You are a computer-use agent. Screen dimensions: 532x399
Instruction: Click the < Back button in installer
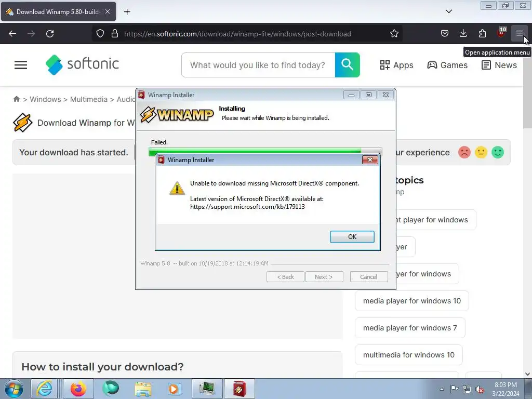(285, 277)
